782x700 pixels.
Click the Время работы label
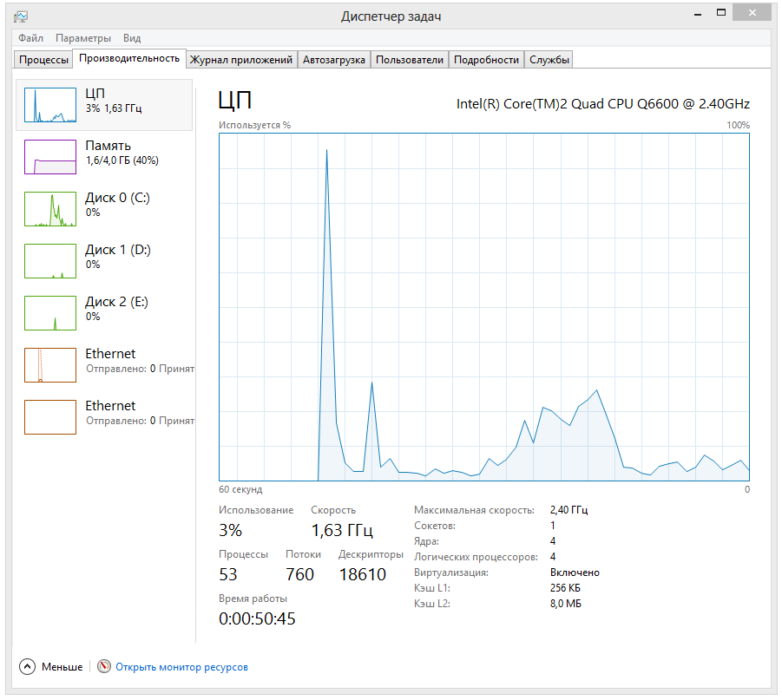253,599
